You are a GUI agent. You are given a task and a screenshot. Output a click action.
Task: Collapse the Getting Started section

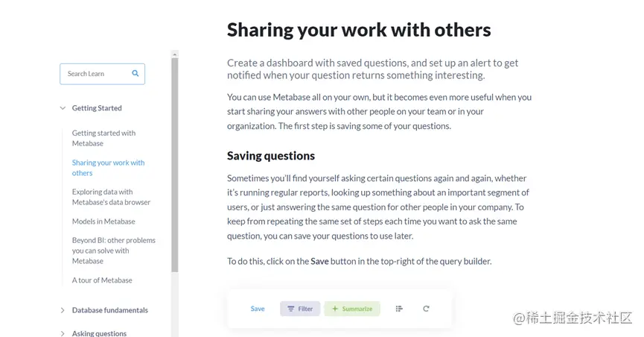63,108
